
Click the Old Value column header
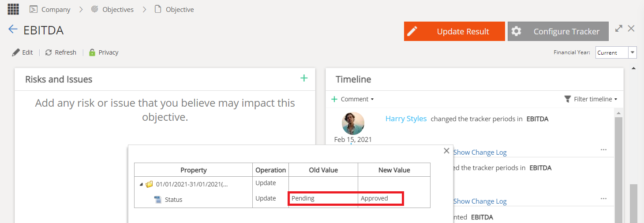pos(323,170)
